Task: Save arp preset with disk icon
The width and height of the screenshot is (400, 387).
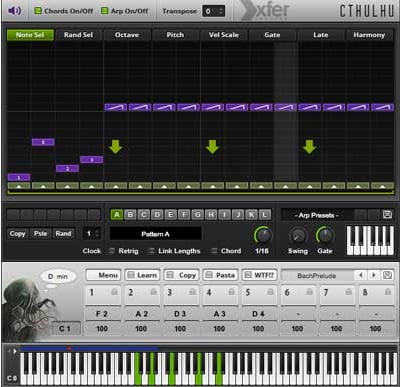Action: [x=387, y=215]
